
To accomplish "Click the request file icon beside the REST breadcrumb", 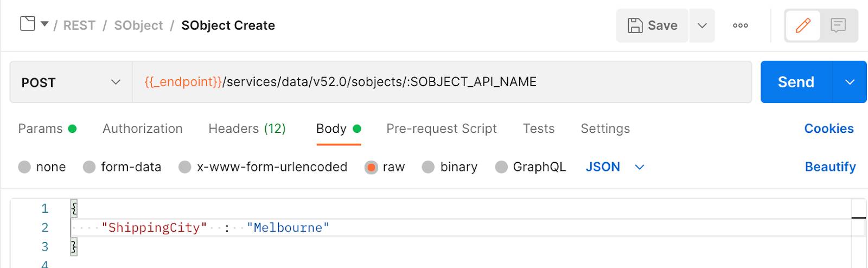I will [x=27, y=24].
